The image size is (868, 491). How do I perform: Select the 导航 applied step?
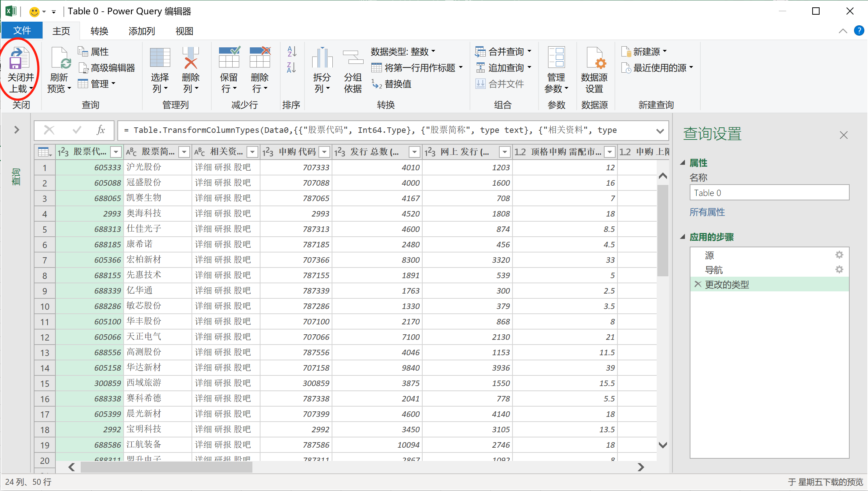click(714, 270)
